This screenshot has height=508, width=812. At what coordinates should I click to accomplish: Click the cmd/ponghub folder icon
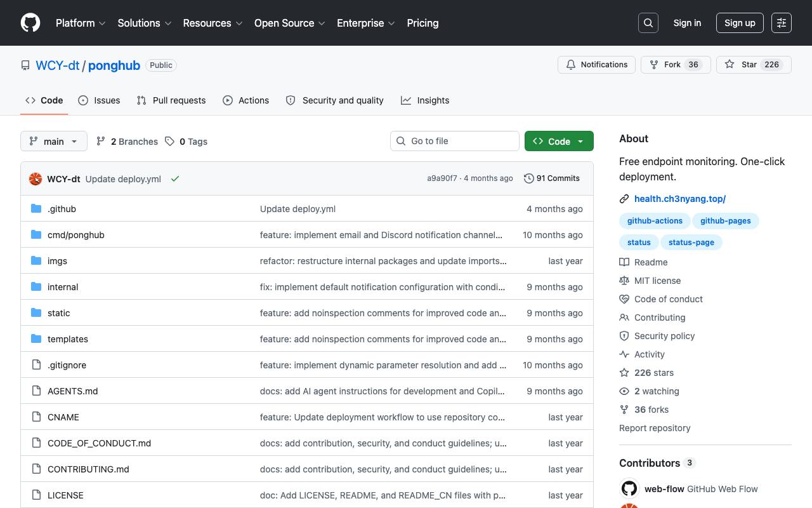[36, 235]
